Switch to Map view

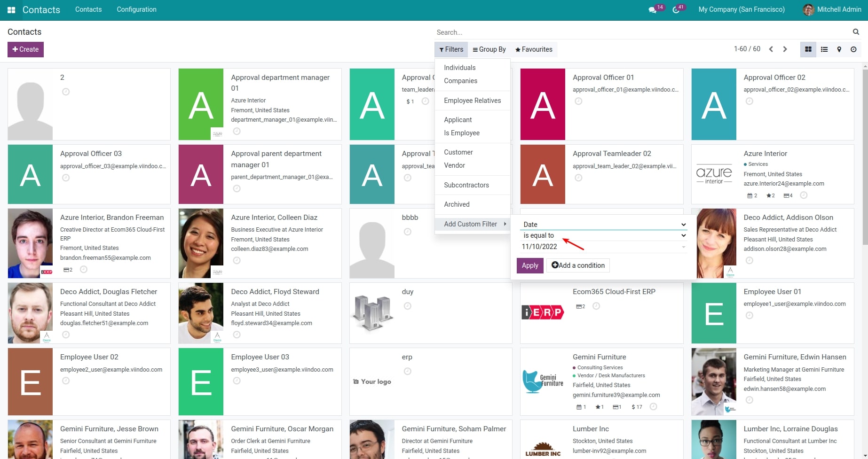click(x=839, y=49)
